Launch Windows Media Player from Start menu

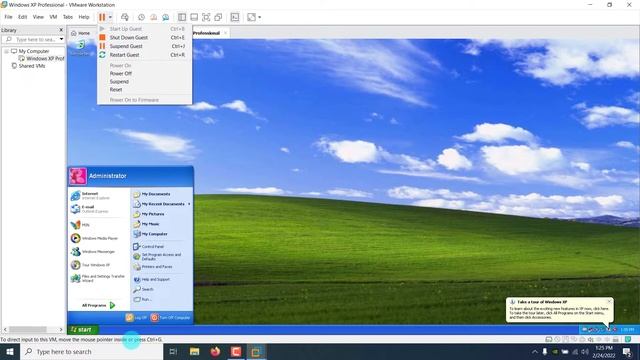[99, 238]
